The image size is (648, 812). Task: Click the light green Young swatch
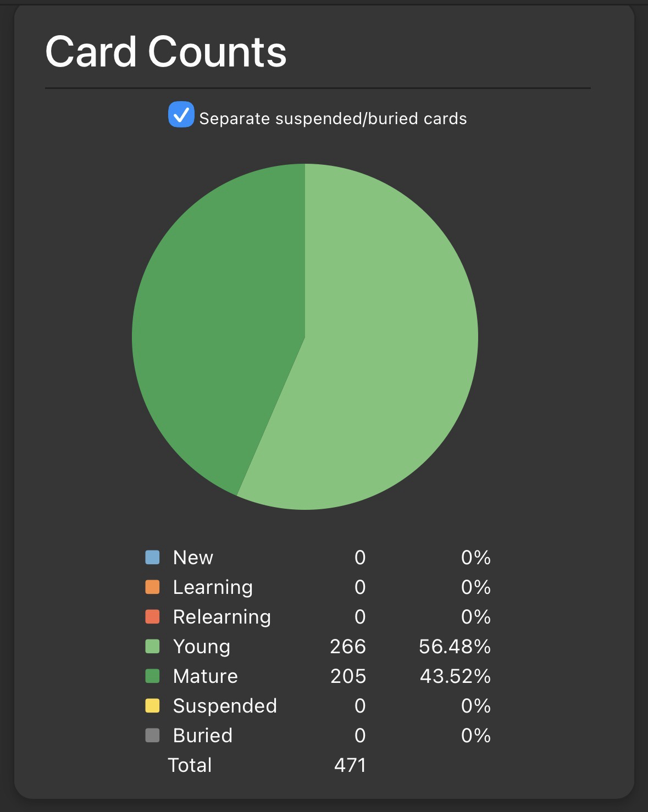(152, 647)
